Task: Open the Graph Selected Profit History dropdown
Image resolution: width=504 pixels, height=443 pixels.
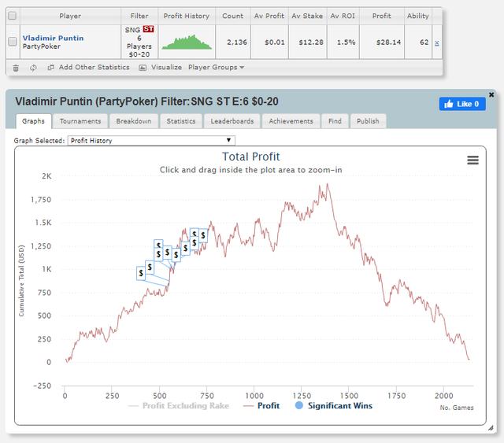Action: [151, 140]
